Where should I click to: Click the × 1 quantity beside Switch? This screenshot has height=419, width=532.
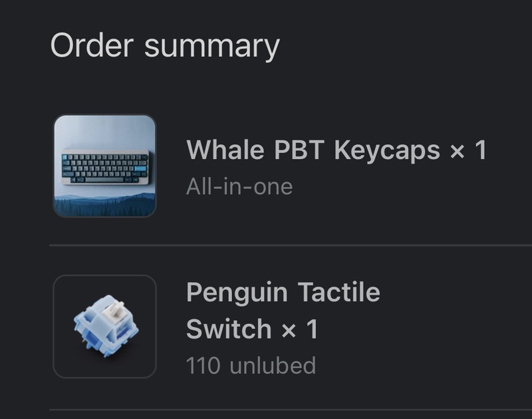300,329
